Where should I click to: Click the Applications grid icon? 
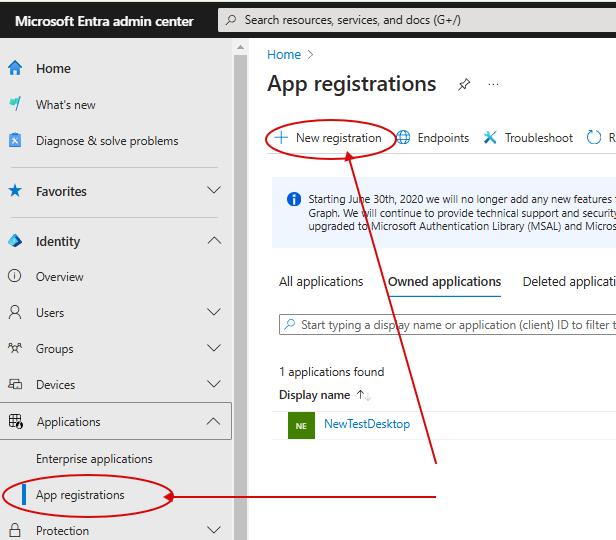pos(16,421)
